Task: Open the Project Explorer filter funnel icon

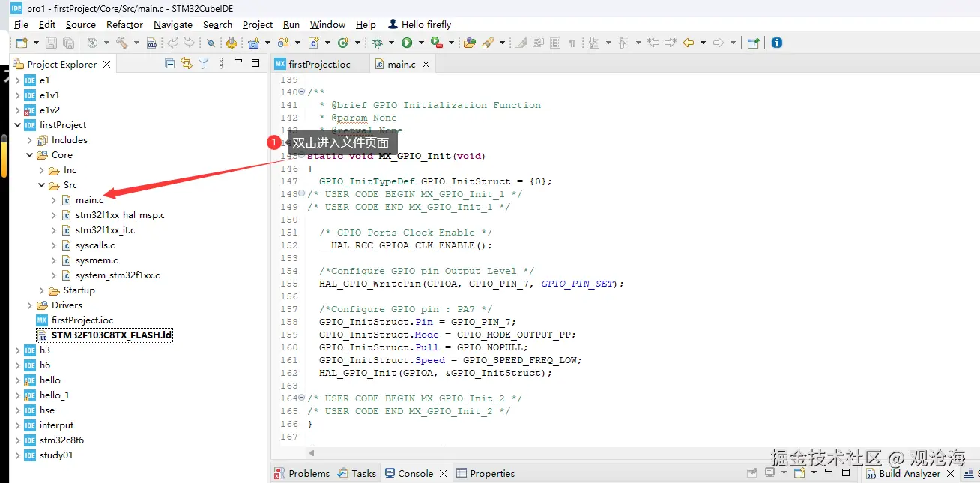Action: tap(203, 64)
